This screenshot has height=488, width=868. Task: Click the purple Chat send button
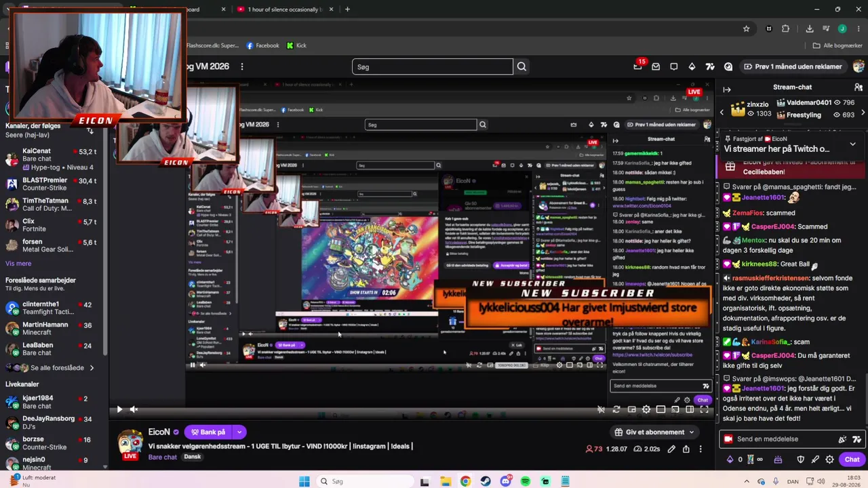click(x=852, y=460)
